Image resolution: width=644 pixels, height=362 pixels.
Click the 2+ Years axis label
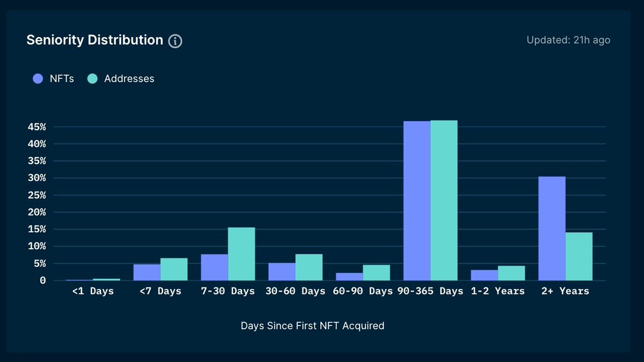(565, 291)
